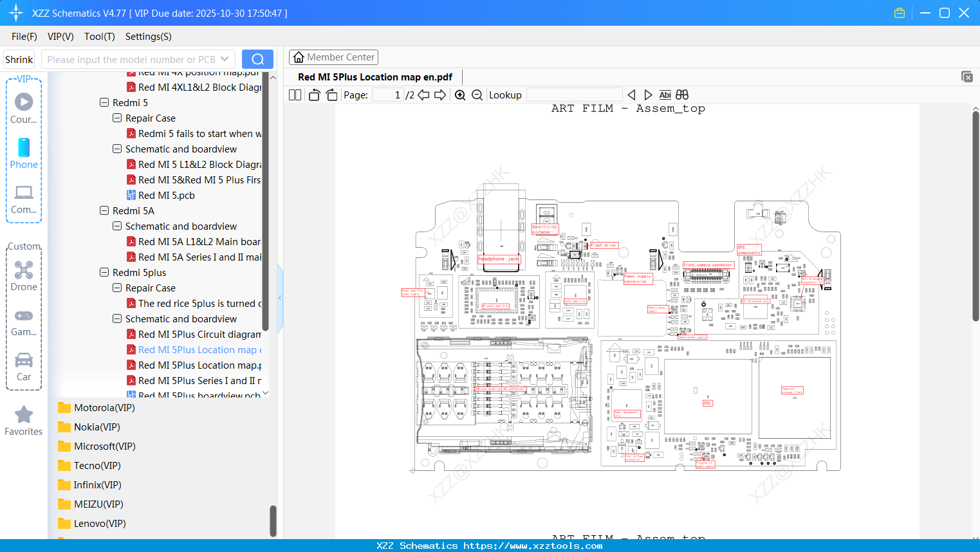Collapse Repair Case under Redmi 5plus
Image resolution: width=980 pixels, height=552 pixels.
(117, 288)
